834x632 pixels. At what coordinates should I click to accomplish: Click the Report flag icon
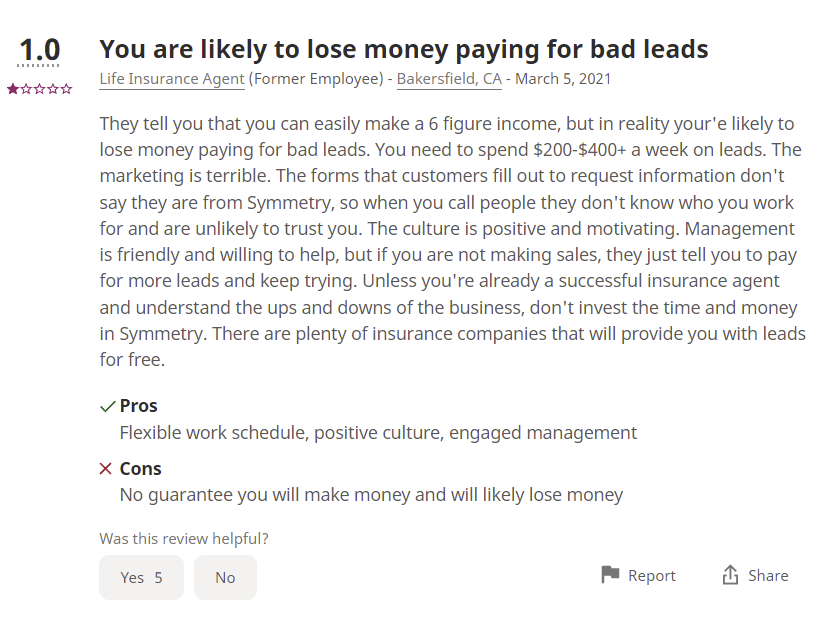(610, 575)
